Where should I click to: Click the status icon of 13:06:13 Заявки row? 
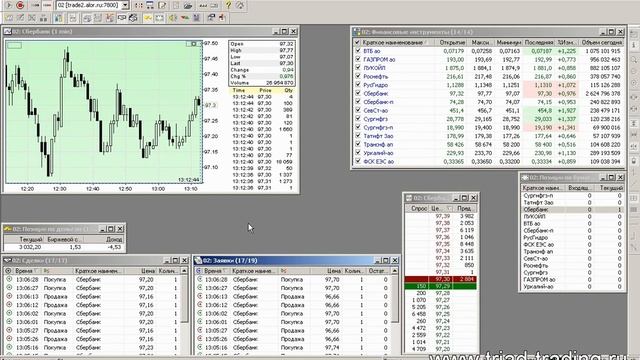(200, 296)
